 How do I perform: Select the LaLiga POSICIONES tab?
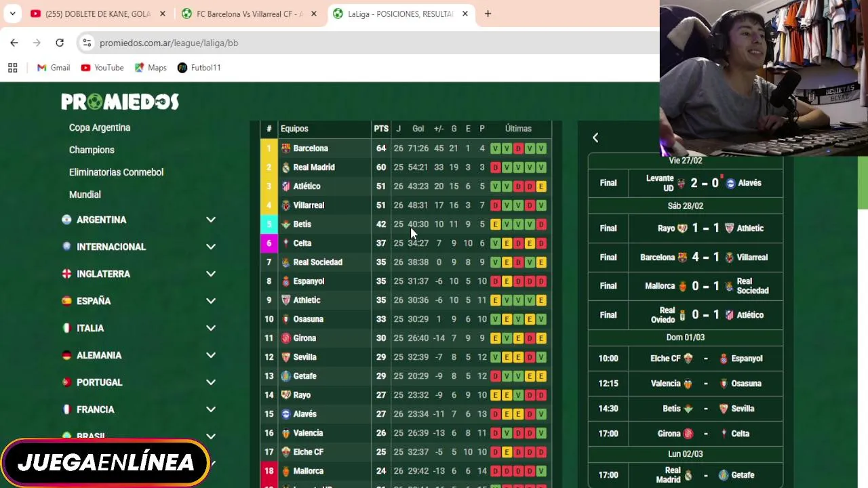[x=400, y=14]
